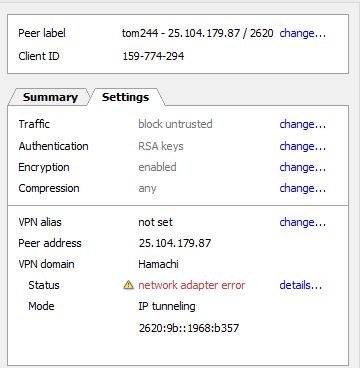Change the Authentication setting

pyautogui.click(x=302, y=146)
